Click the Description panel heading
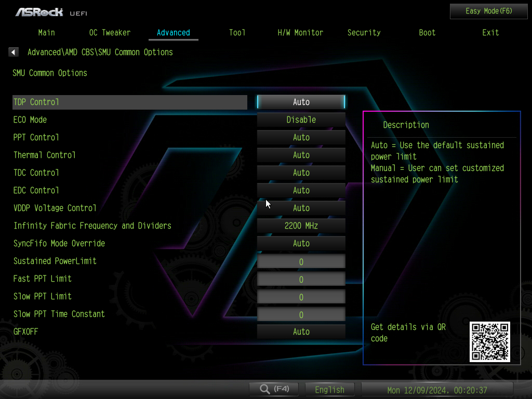Screen dimensions: 532x399 pos(406,125)
